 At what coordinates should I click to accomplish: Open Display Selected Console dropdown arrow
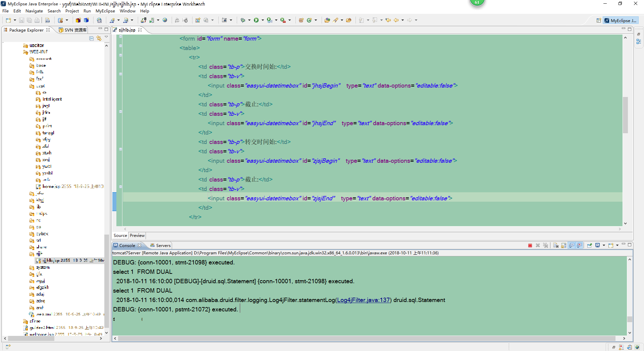pyautogui.click(x=604, y=245)
